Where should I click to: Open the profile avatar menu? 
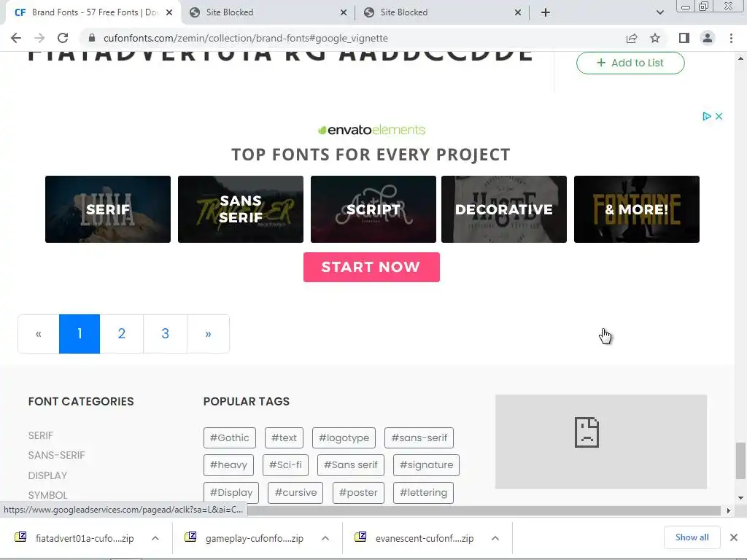pyautogui.click(x=708, y=38)
